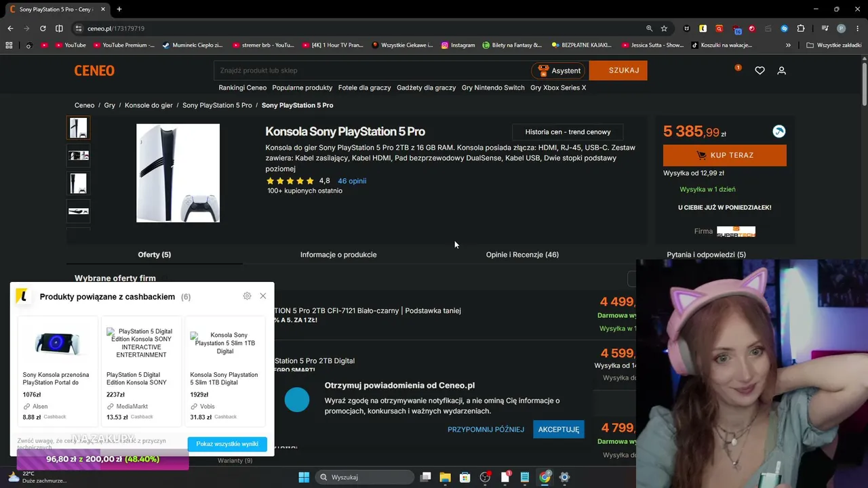The height and width of the screenshot is (488, 868).
Task: Go to Konsole do gier breadcrumb
Action: pos(149,105)
